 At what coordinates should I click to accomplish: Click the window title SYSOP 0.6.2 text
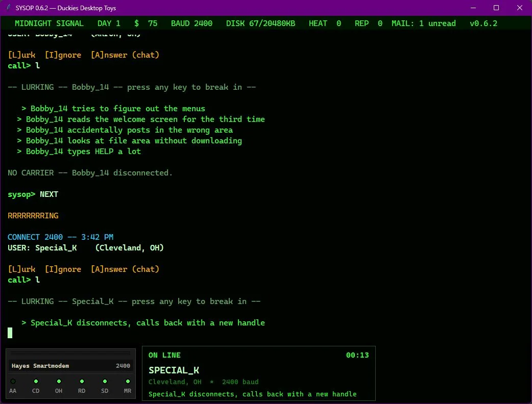[66, 8]
